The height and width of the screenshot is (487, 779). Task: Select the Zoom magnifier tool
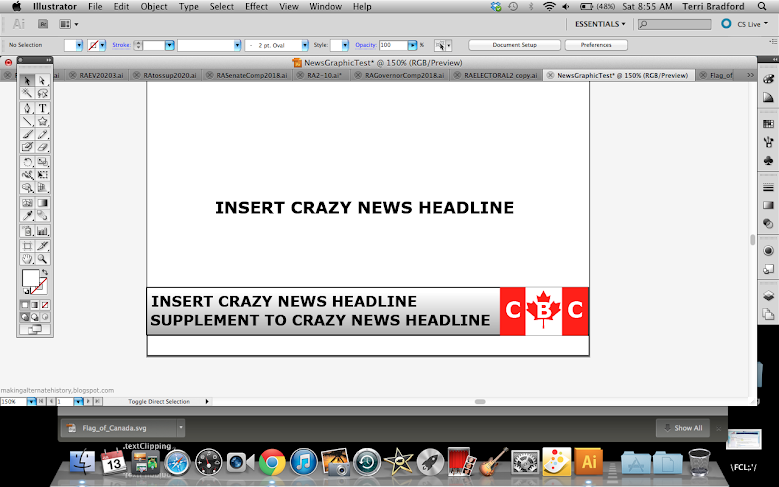pyautogui.click(x=42, y=259)
